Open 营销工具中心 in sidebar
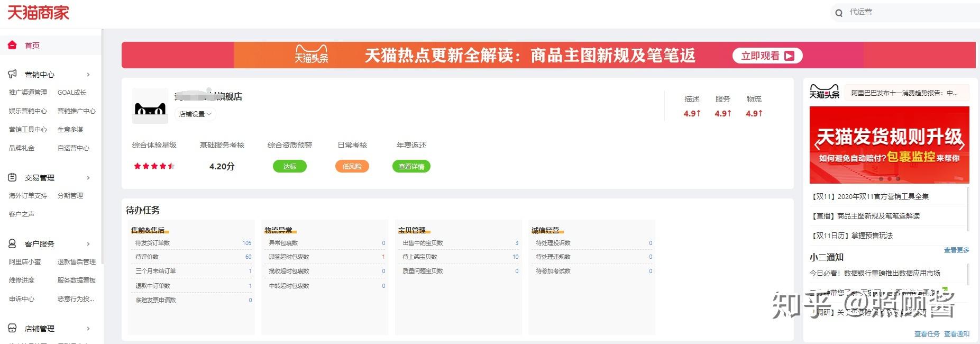 pos(28,130)
